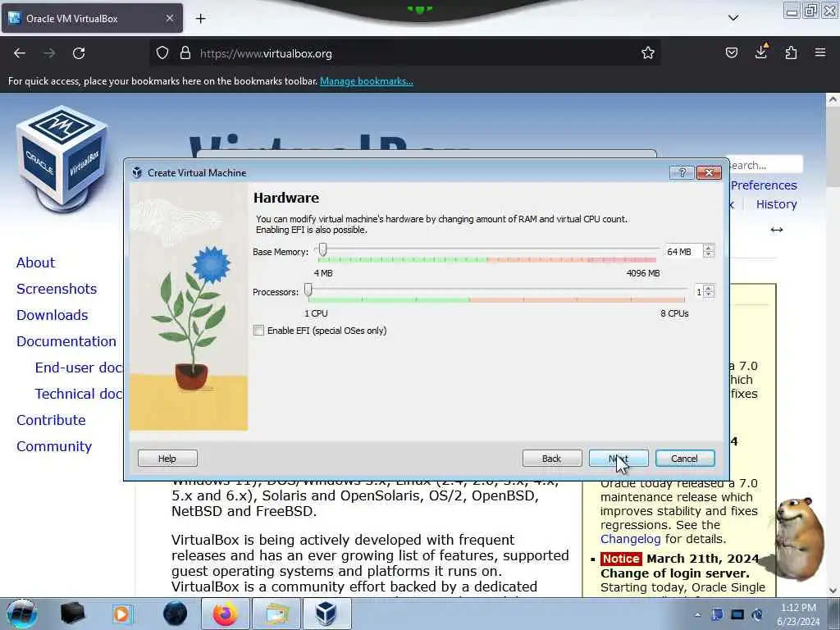Open the Manage bookmarks link

(367, 81)
